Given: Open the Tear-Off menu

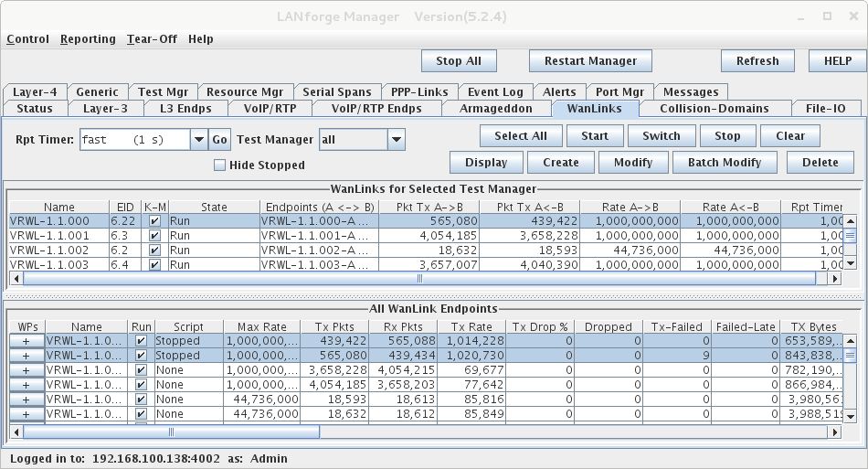Looking at the screenshot, I should [152, 38].
